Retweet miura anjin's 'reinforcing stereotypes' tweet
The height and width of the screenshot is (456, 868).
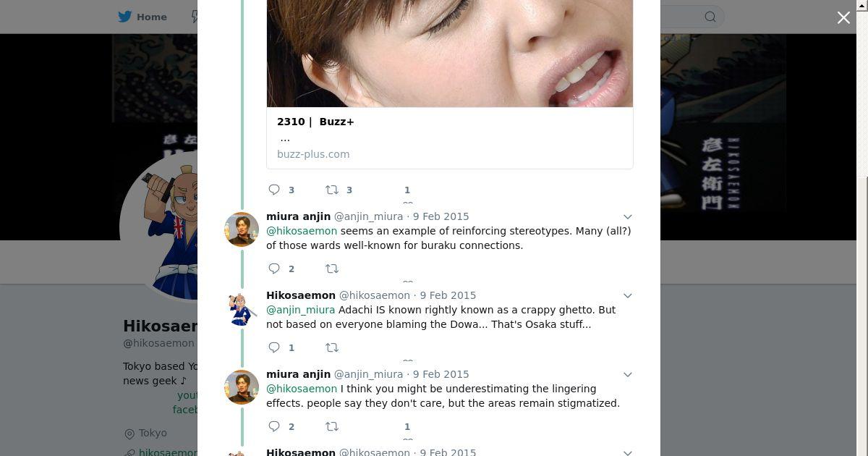click(x=332, y=269)
